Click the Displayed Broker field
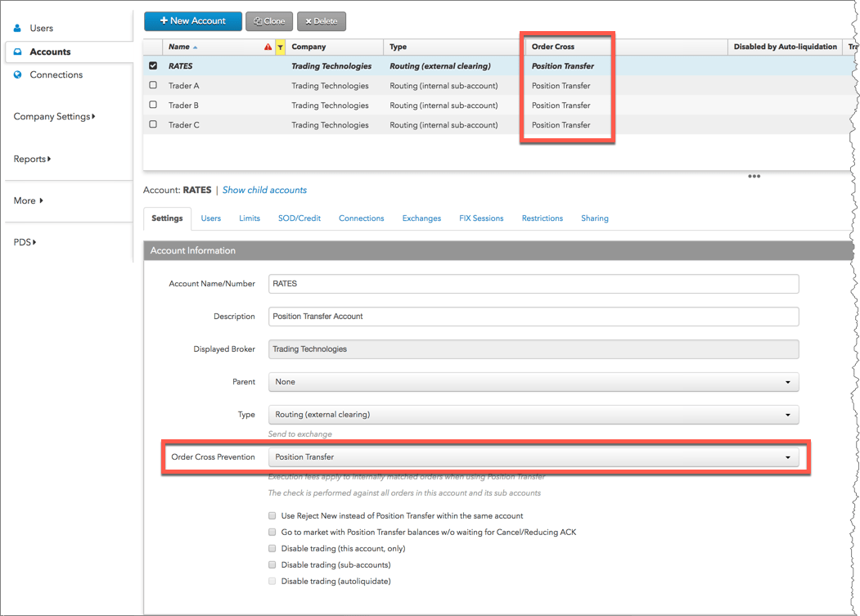Viewport: 860px width, 616px height. click(x=534, y=348)
